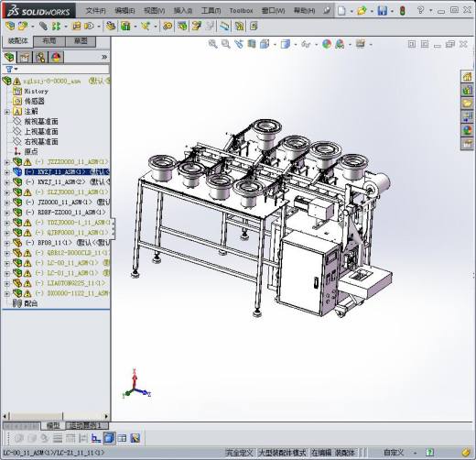476x460 pixels.
Task: Click the Apply Scene icon
Action: (340, 44)
